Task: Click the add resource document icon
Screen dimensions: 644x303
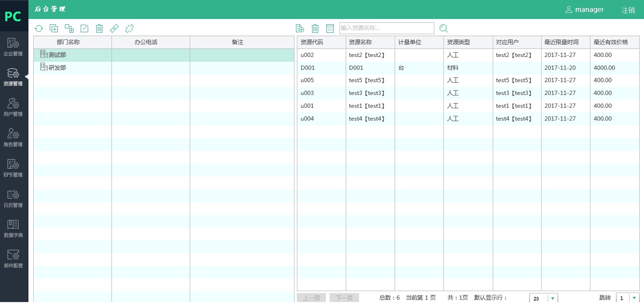Action: coord(300,28)
